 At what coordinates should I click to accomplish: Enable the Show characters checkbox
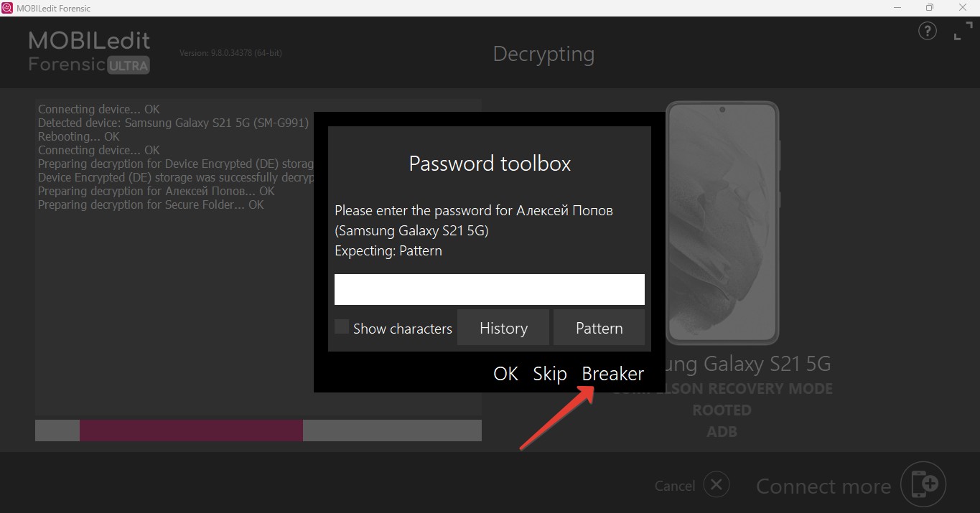(342, 327)
